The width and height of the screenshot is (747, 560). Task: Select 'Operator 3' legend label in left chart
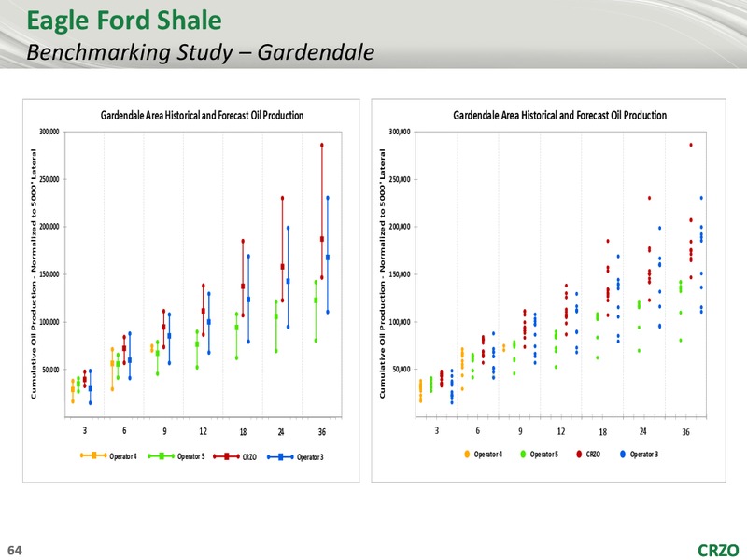click(310, 457)
